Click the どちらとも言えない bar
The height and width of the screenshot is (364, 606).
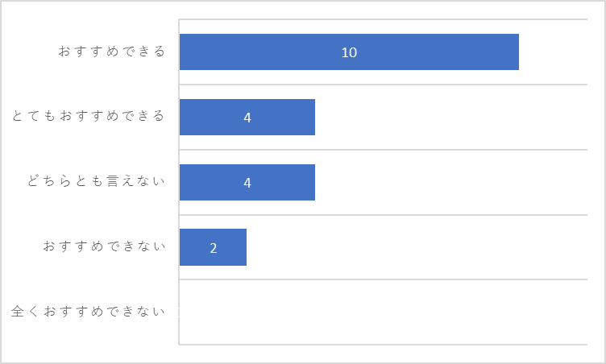pyautogui.click(x=247, y=182)
